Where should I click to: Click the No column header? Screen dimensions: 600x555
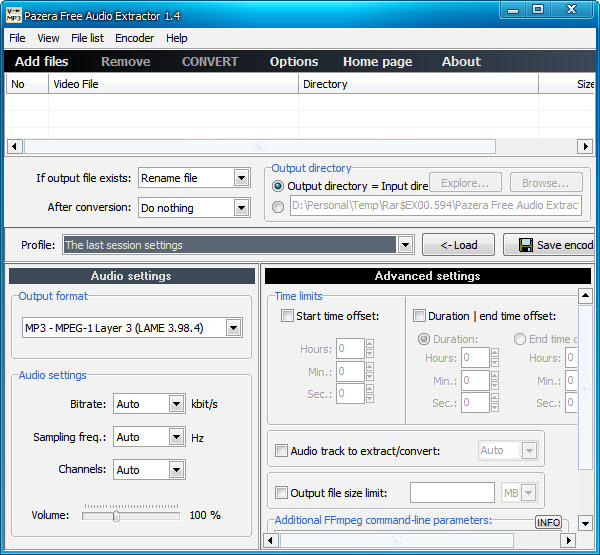pos(28,84)
